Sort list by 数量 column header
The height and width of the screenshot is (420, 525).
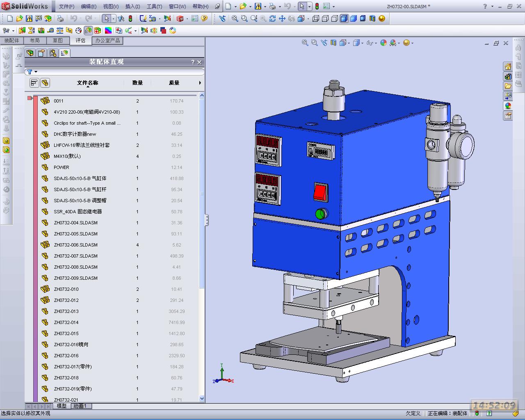click(x=137, y=83)
